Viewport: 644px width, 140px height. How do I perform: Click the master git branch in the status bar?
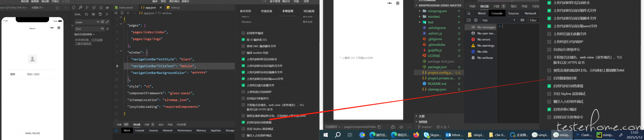425,127
